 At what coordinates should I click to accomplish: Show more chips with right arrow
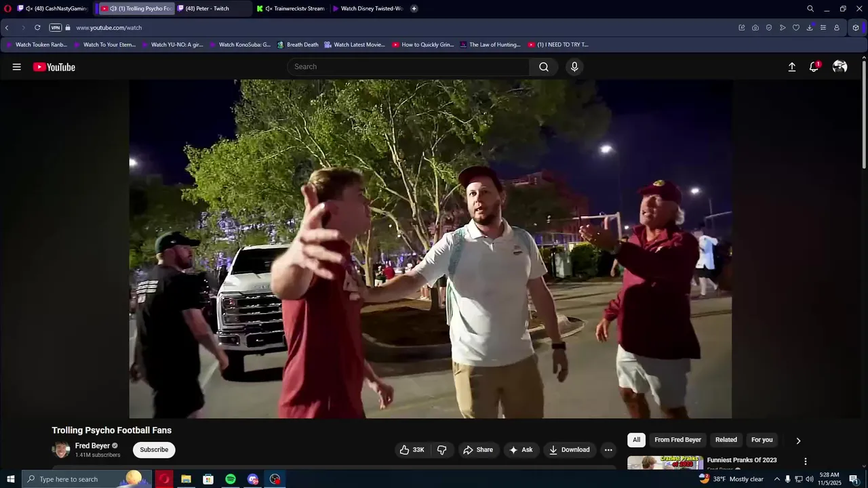(x=798, y=441)
